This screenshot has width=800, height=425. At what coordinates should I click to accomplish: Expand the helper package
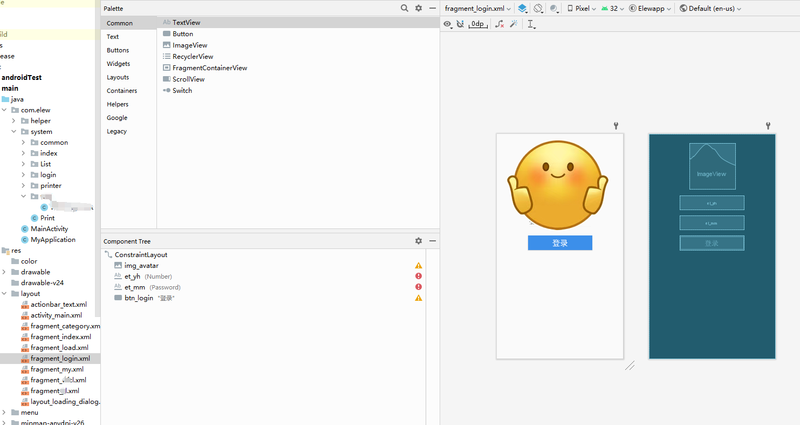(14, 121)
